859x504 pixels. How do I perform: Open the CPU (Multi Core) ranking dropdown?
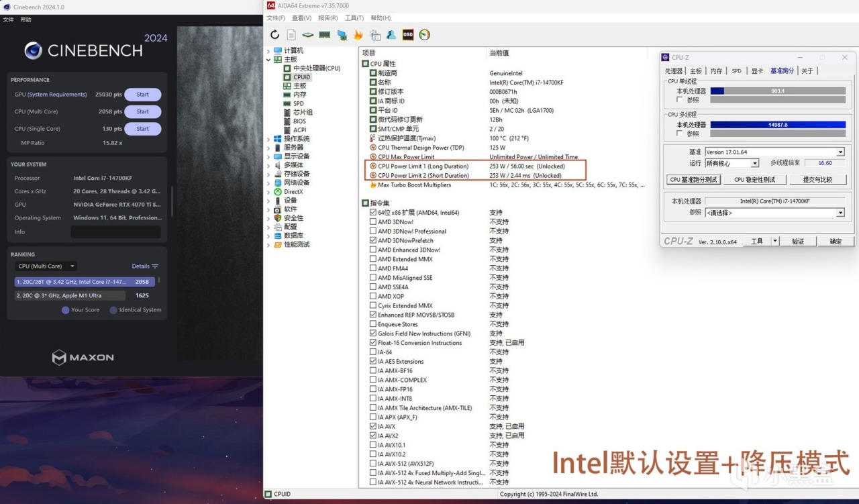[x=46, y=266]
